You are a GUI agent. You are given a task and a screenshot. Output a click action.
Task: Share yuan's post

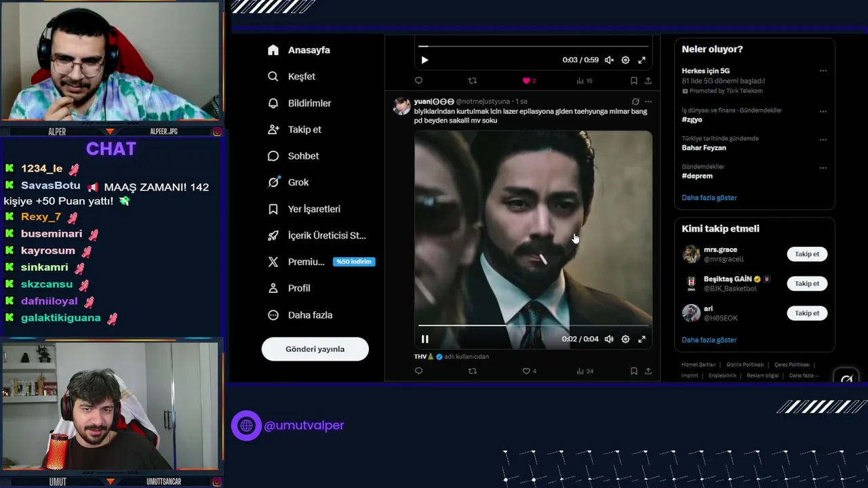[x=648, y=371]
